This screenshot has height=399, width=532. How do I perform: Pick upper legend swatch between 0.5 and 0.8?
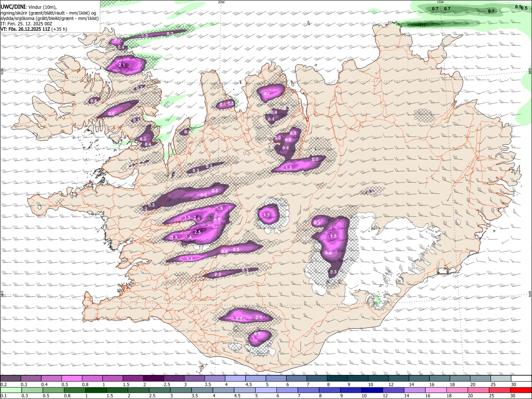tap(72, 378)
